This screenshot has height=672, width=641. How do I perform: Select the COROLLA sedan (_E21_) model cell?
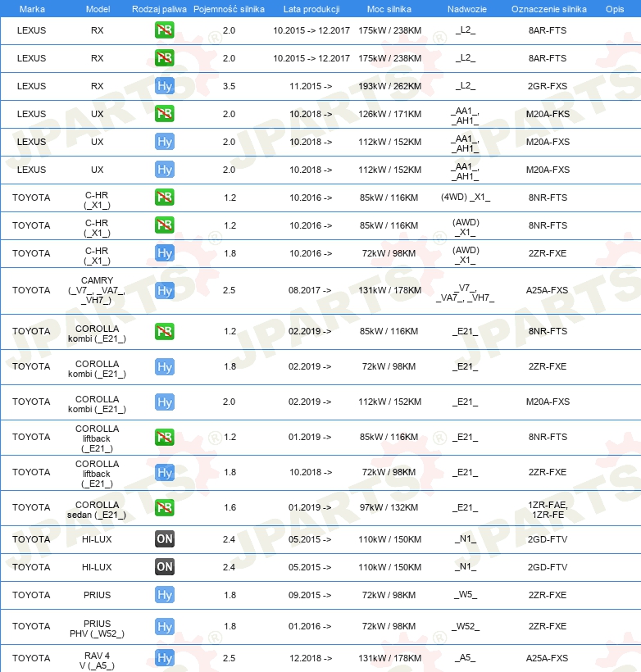(x=97, y=510)
